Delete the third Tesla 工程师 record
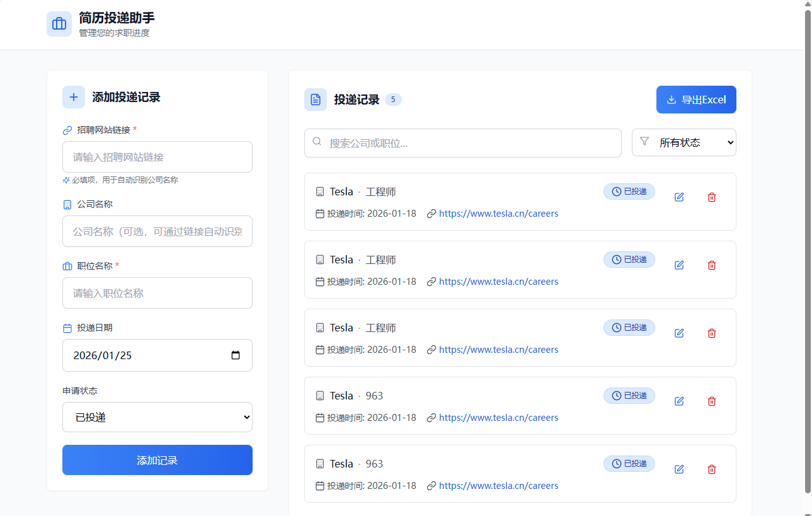812x516 pixels. coord(712,333)
